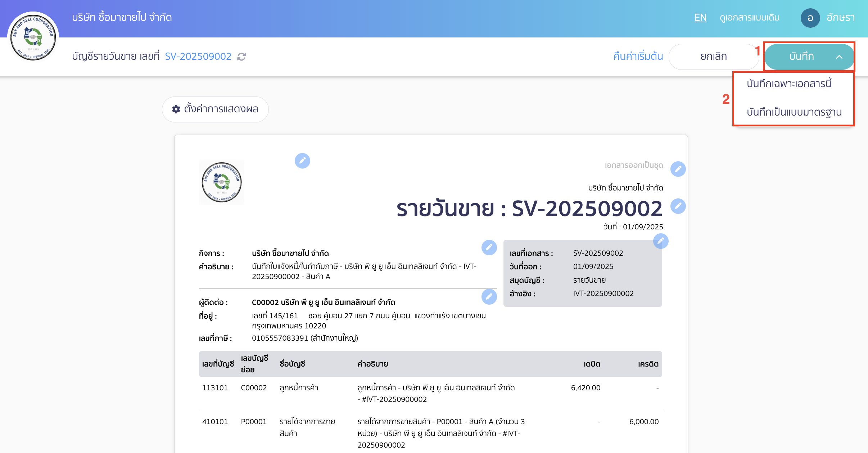
Task: Collapse the บันทึก dropdown via its chevron
Action: tap(840, 57)
